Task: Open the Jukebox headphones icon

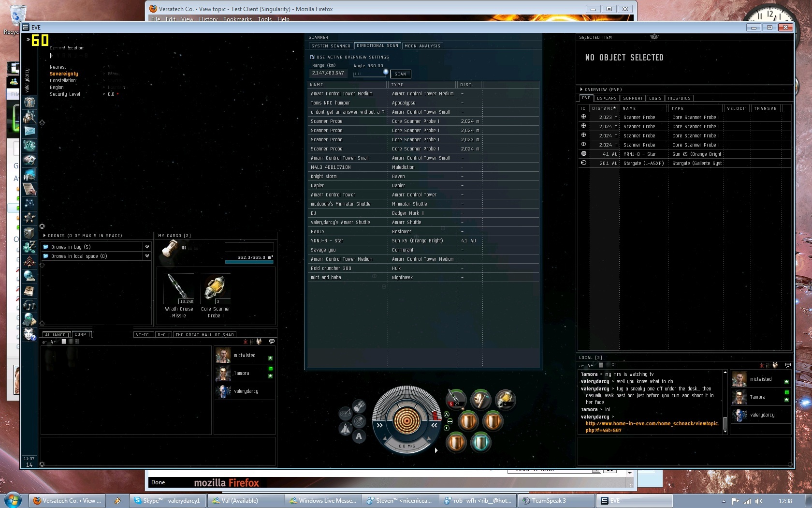Action: tap(29, 305)
